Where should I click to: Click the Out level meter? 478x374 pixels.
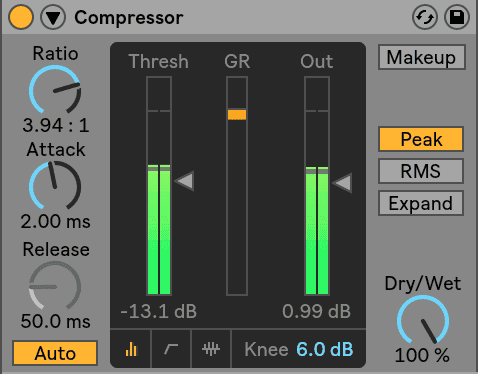(x=317, y=186)
